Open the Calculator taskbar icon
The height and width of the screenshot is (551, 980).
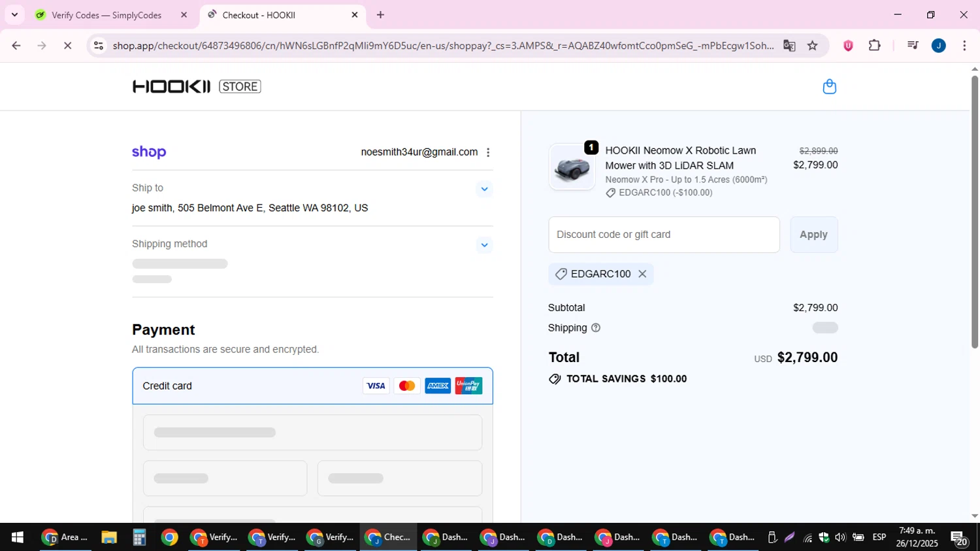tap(139, 537)
